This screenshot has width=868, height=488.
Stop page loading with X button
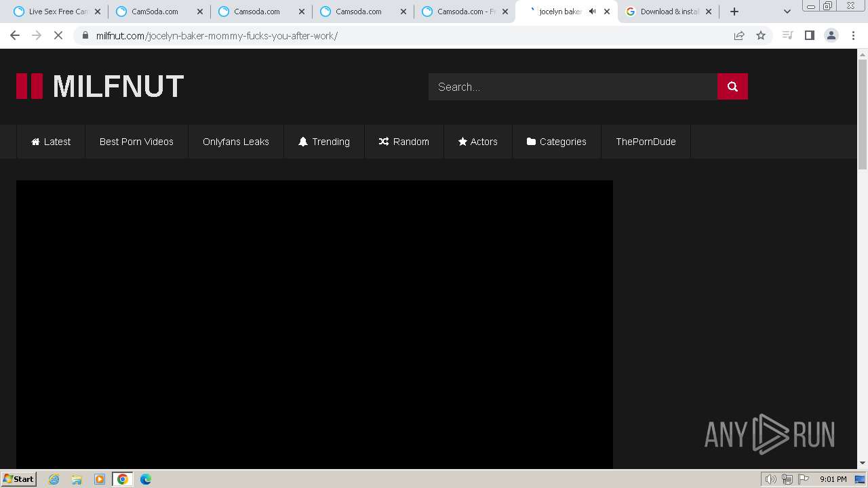[x=58, y=35]
